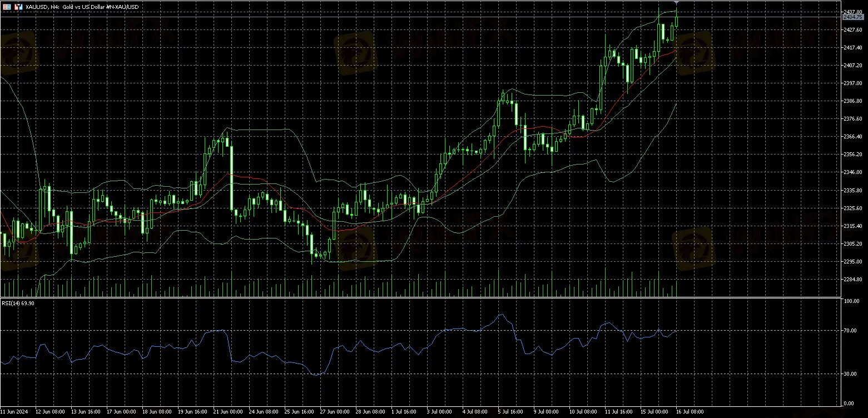Click the 2397.00 price scale label

point(852,83)
